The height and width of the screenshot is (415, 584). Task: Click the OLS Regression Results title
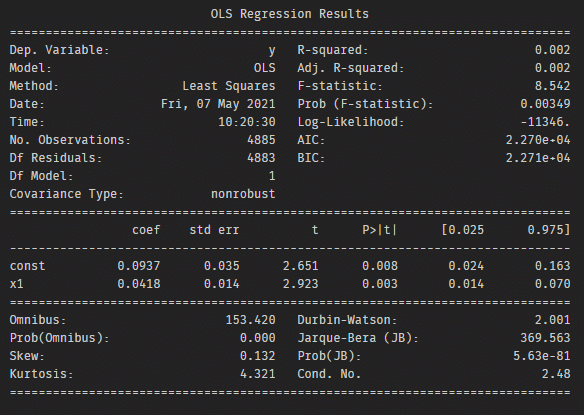click(289, 14)
